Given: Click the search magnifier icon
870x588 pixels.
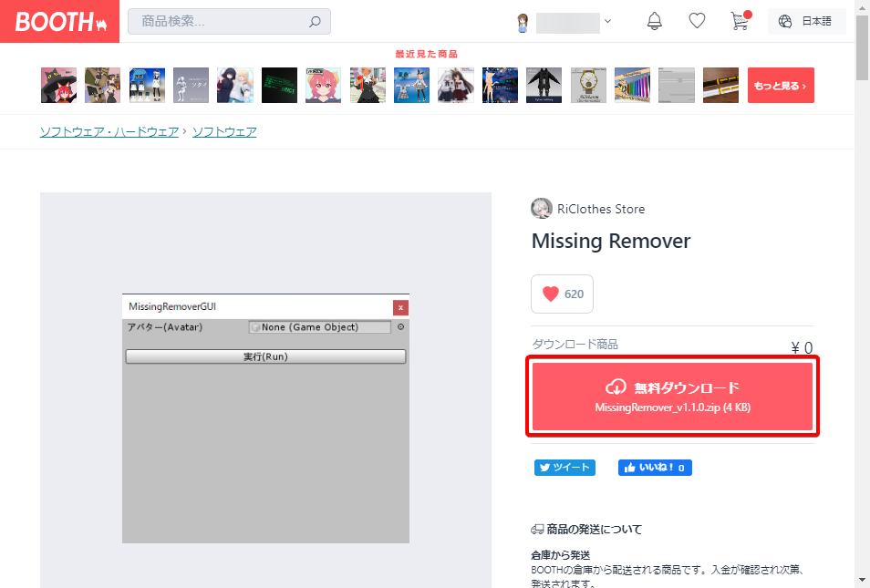Looking at the screenshot, I should (315, 22).
